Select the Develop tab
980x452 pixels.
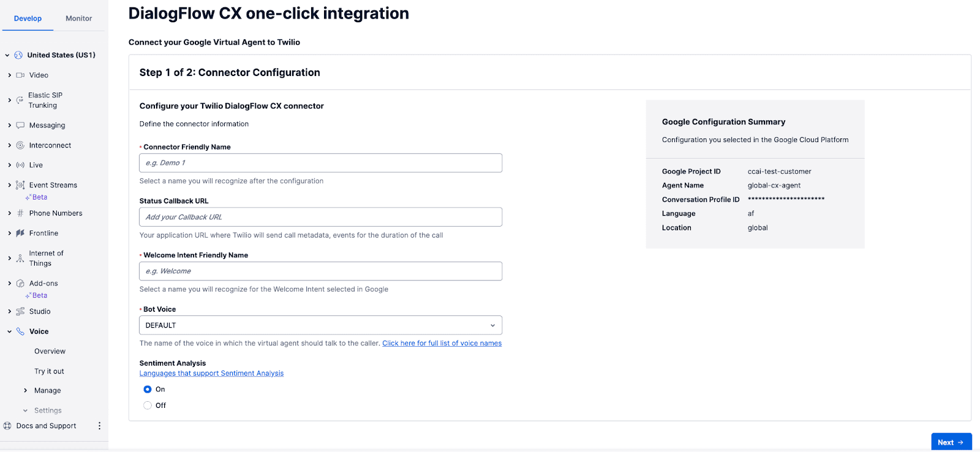coord(28,18)
